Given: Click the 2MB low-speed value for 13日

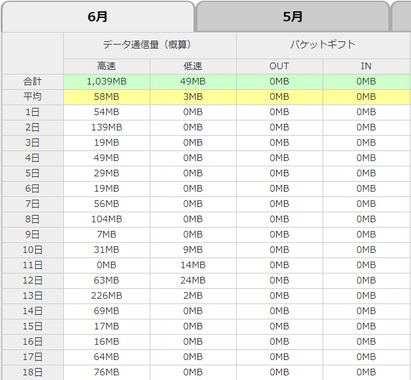Looking at the screenshot, I should (193, 296).
